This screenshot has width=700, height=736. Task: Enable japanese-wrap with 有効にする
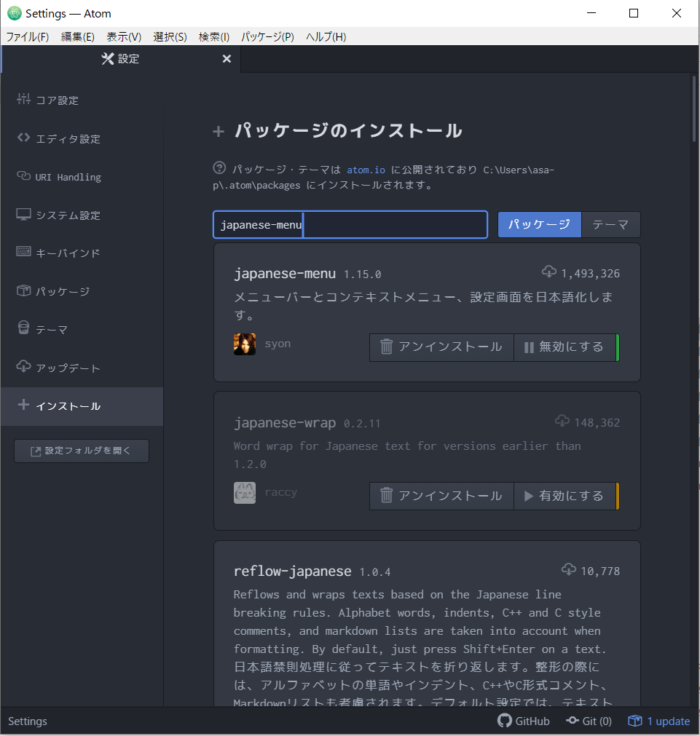pos(565,496)
